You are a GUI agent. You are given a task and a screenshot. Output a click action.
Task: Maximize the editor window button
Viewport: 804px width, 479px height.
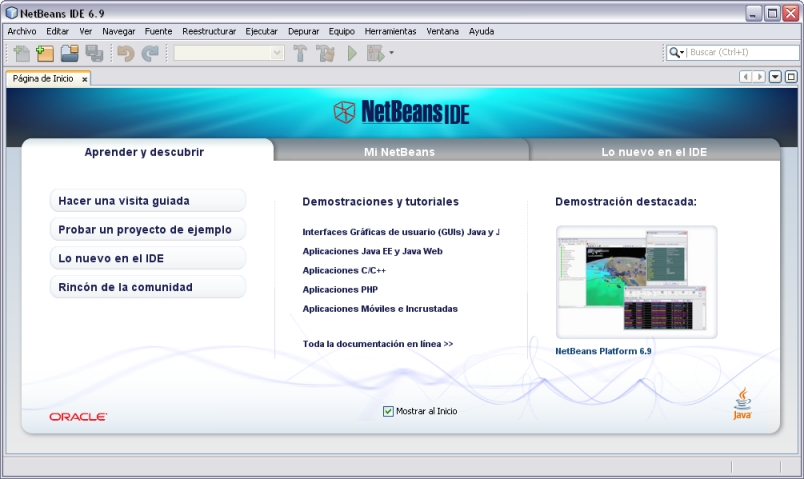point(791,77)
